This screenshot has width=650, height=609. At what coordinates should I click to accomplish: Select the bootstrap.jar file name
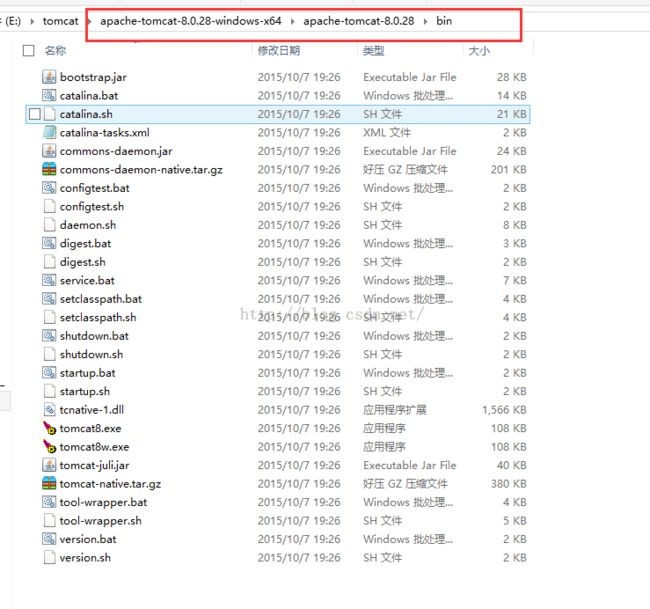(x=93, y=77)
